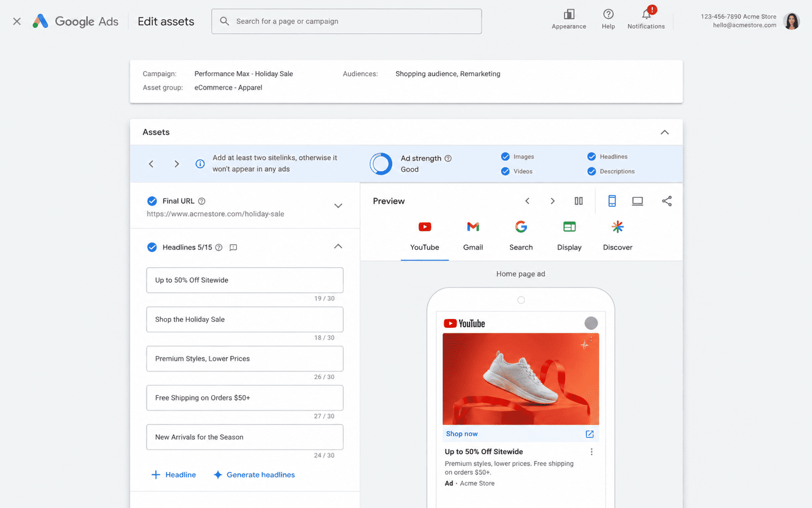Click the Images checkmark
812x508 pixels.
(505, 157)
